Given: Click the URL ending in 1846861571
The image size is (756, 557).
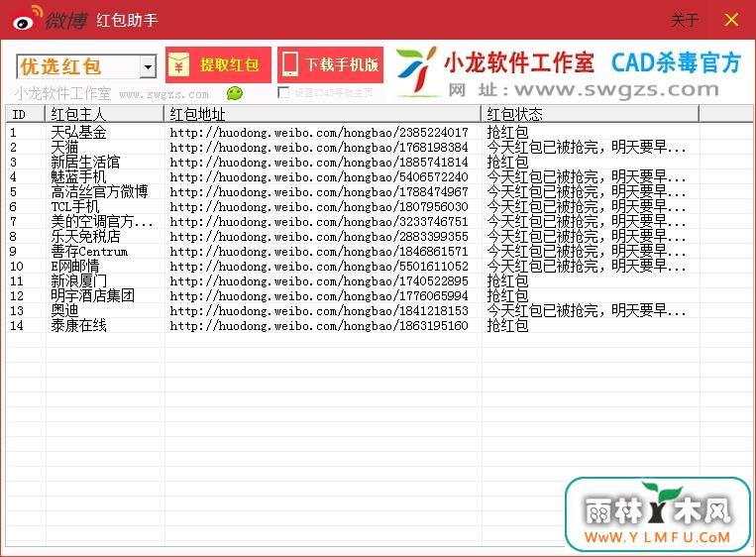Looking at the screenshot, I should 319,252.
